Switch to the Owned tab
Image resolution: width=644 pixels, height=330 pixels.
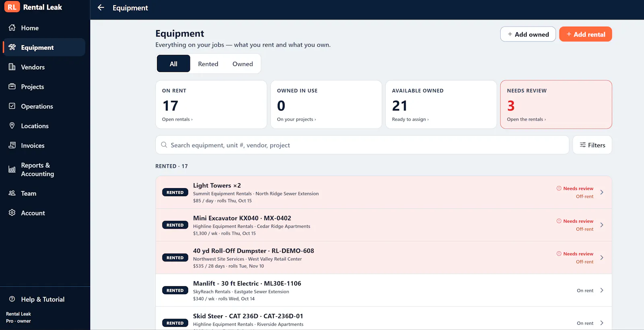243,64
